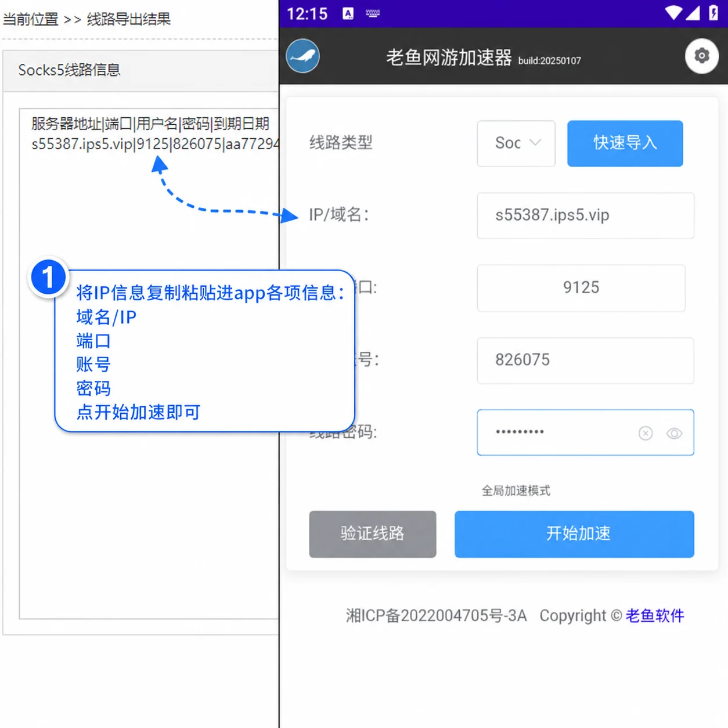This screenshot has height=728, width=728.
Task: Focus the IP/域名 field with s55387.ips5.vip
Action: point(586,215)
